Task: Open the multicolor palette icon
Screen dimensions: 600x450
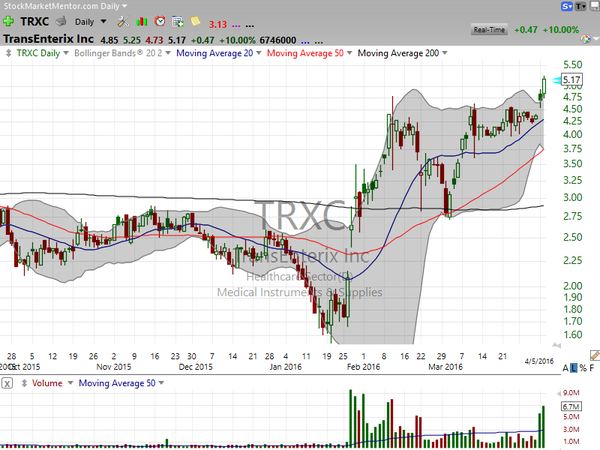Action: [x=585, y=39]
